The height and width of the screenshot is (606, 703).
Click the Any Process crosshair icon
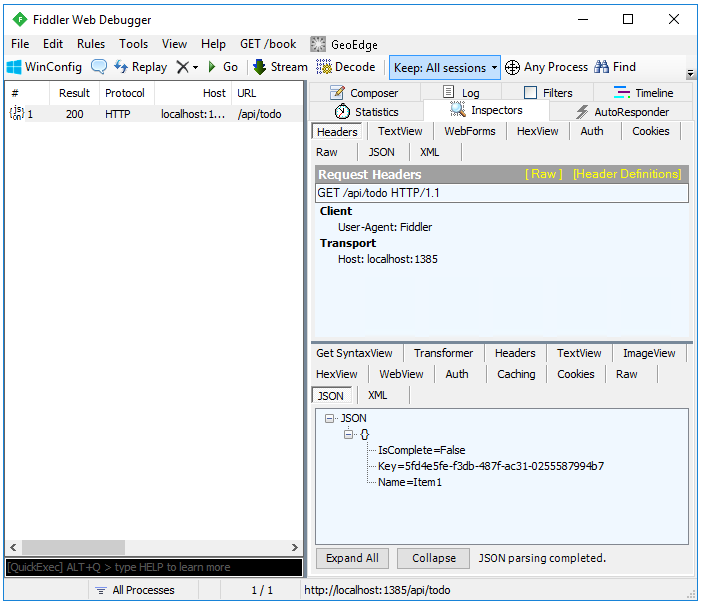512,68
